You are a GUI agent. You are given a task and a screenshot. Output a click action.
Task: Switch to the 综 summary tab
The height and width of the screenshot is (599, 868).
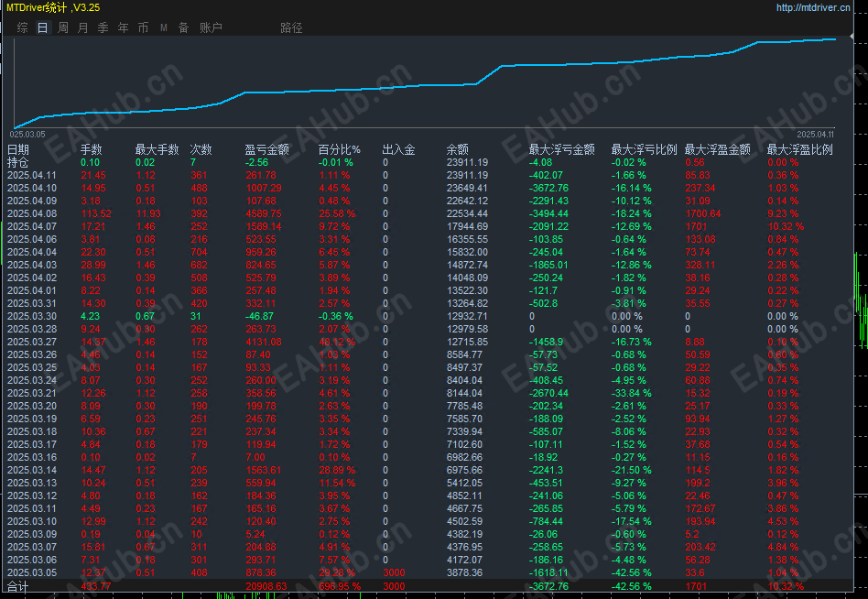23,27
